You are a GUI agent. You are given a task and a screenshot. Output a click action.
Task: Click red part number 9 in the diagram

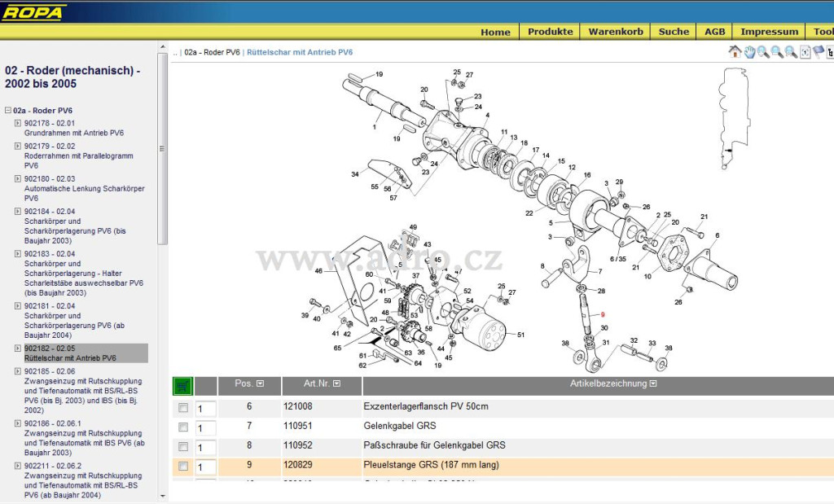(603, 315)
